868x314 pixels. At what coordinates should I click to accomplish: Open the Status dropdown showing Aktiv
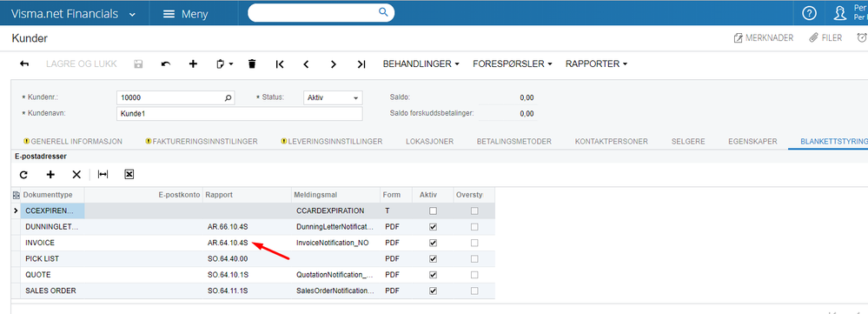click(x=333, y=97)
